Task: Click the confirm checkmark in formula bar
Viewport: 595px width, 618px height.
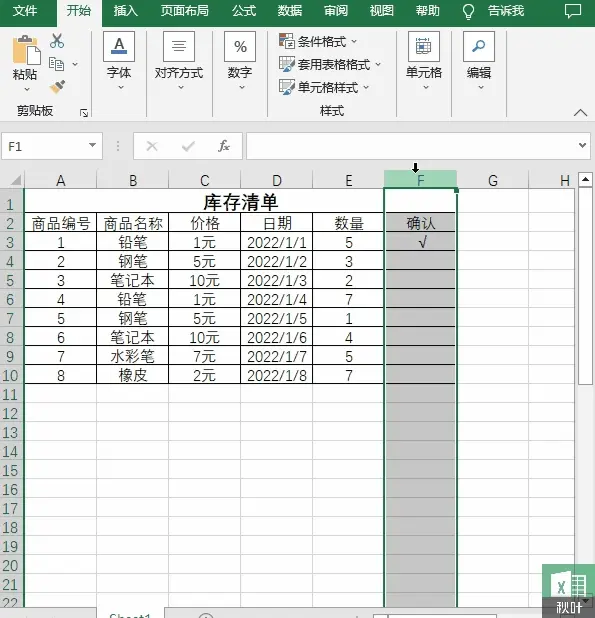Action: [188, 146]
